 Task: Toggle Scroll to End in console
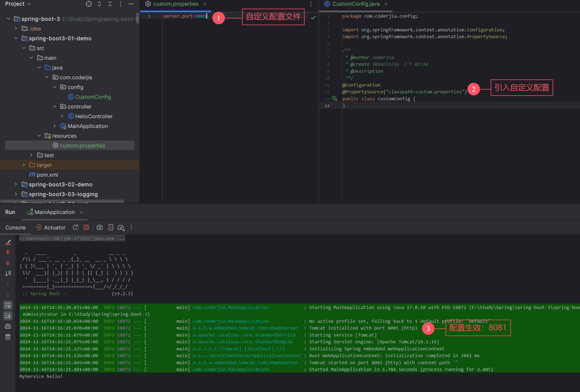pos(8,316)
